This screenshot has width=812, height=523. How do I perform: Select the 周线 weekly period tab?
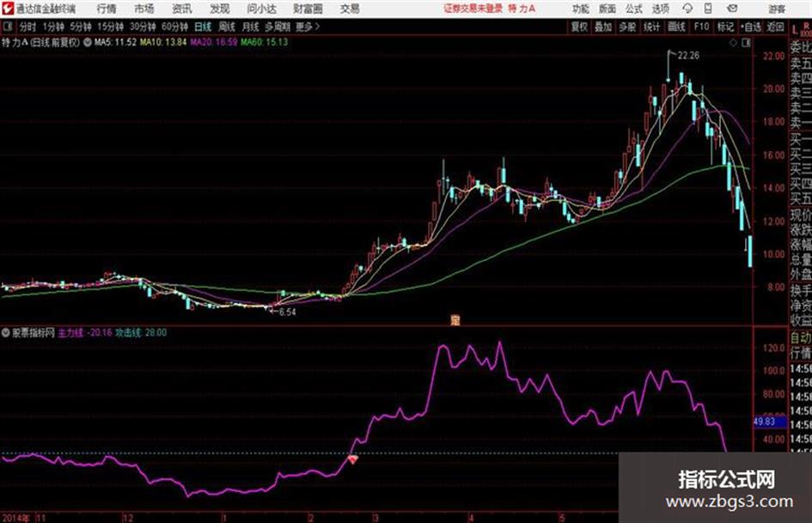tap(227, 27)
